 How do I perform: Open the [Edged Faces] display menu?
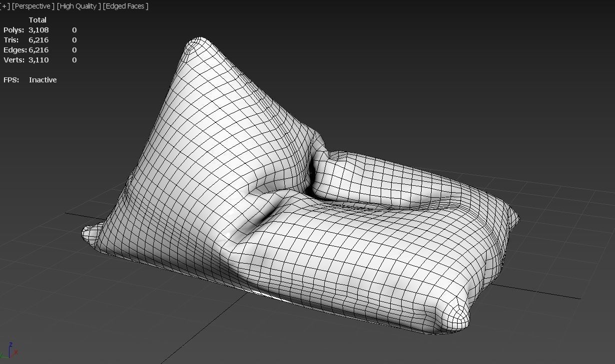click(x=125, y=6)
